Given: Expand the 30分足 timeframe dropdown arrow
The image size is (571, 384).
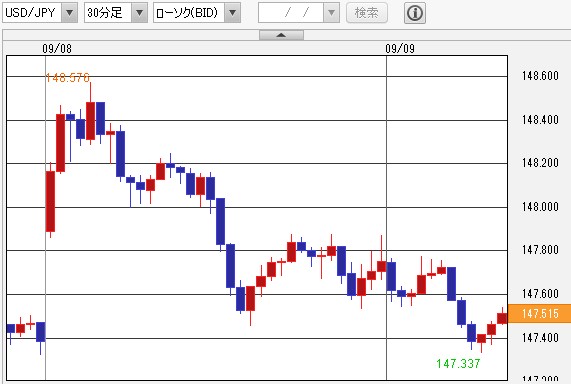Looking at the screenshot, I should coord(139,13).
